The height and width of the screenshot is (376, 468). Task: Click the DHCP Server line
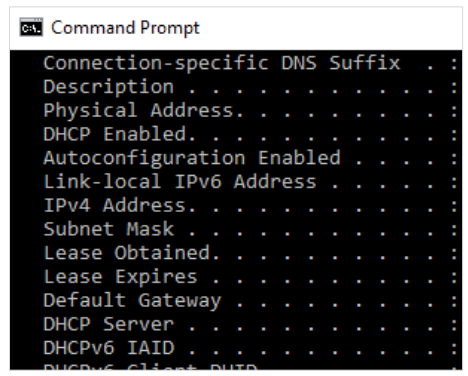[x=250, y=324]
